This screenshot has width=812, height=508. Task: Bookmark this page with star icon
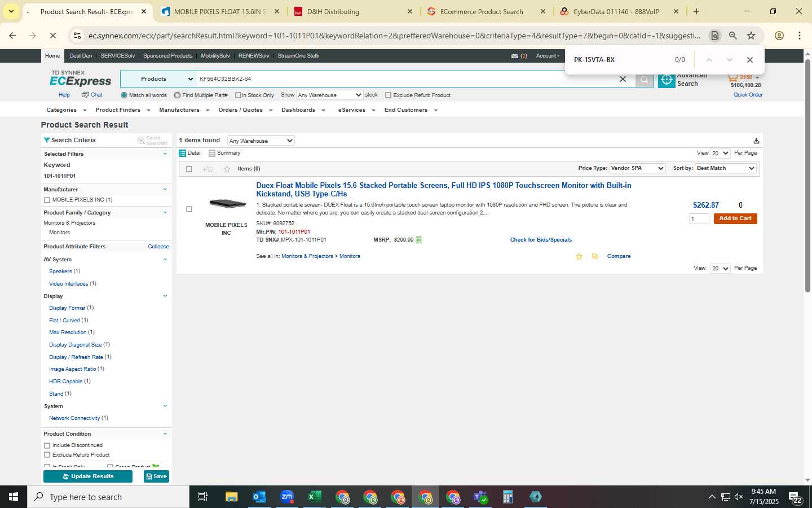pyautogui.click(x=751, y=36)
